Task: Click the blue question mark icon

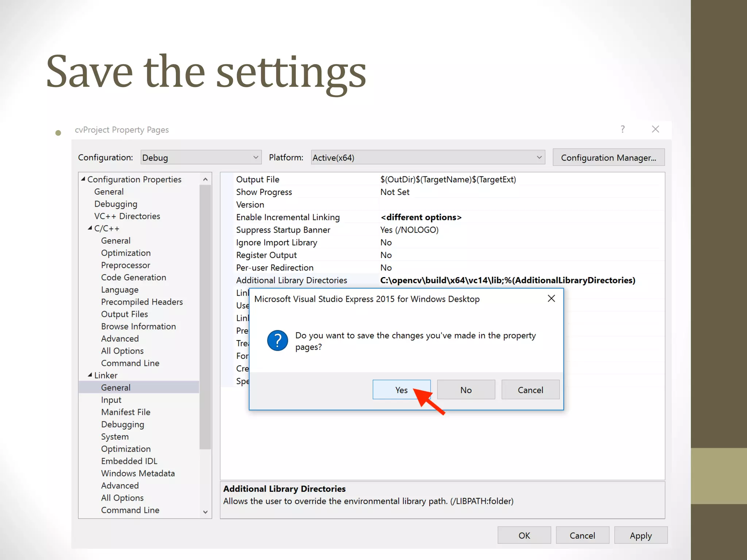Action: (278, 341)
